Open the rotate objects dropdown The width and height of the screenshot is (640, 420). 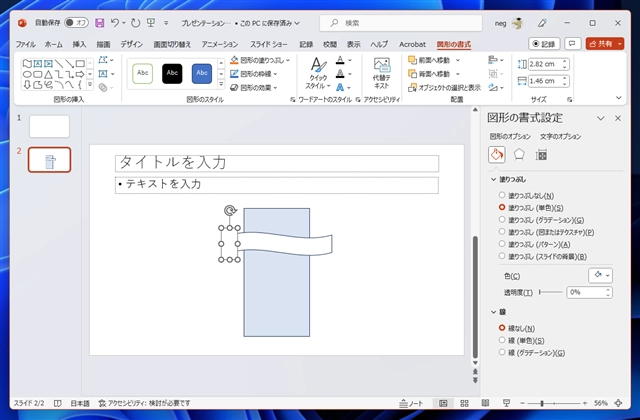pyautogui.click(x=496, y=87)
